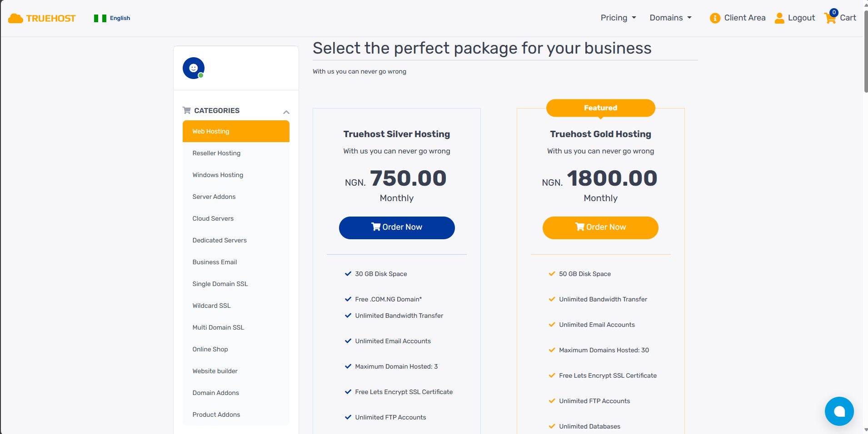This screenshot has width=868, height=434.
Task: Collapse the Categories panel chevron
Action: point(286,112)
